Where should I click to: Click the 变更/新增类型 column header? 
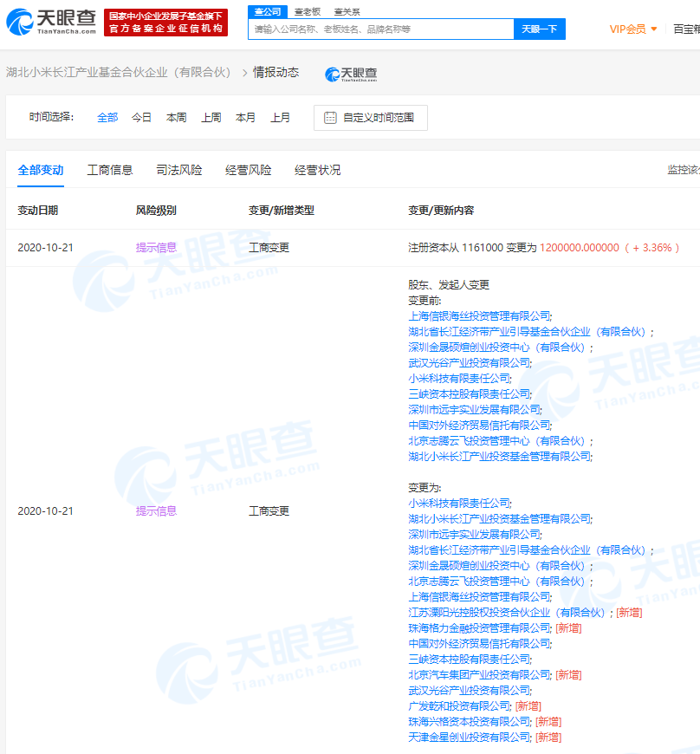pos(282,211)
